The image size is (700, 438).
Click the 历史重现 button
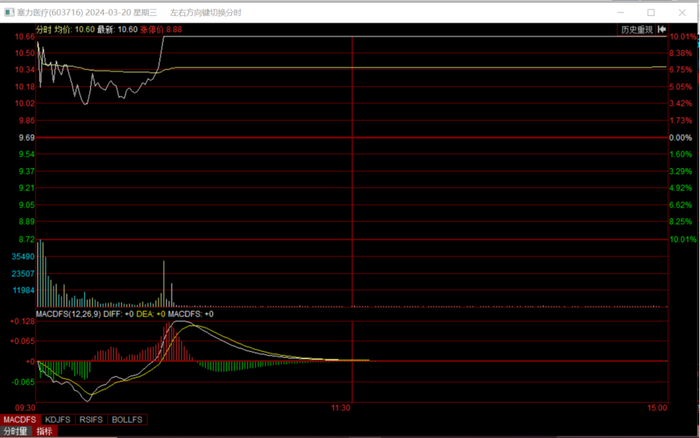coord(636,30)
